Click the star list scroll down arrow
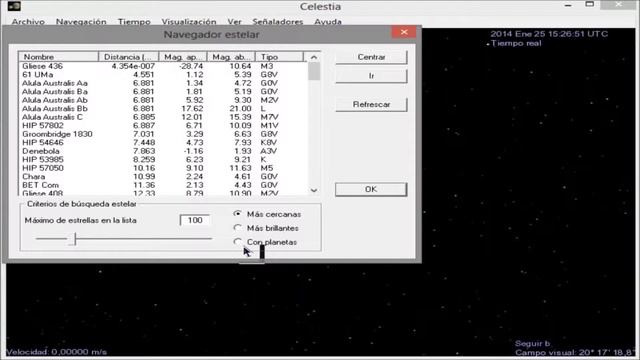The height and width of the screenshot is (360, 640). pos(313,190)
